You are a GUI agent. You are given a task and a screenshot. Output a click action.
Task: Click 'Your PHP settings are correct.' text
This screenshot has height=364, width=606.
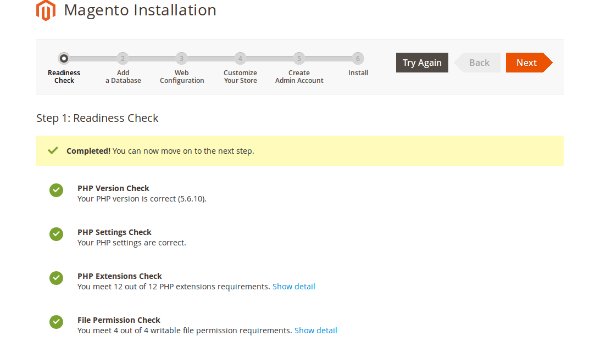[132, 243]
